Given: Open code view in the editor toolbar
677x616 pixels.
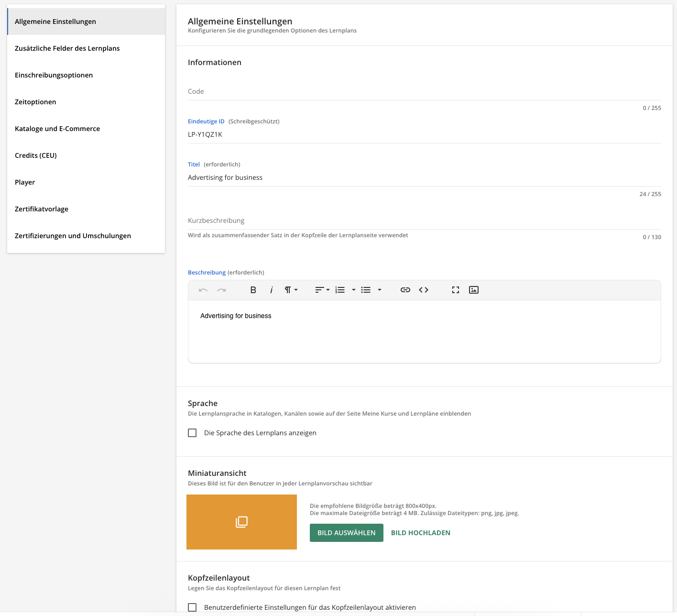Looking at the screenshot, I should click(424, 290).
